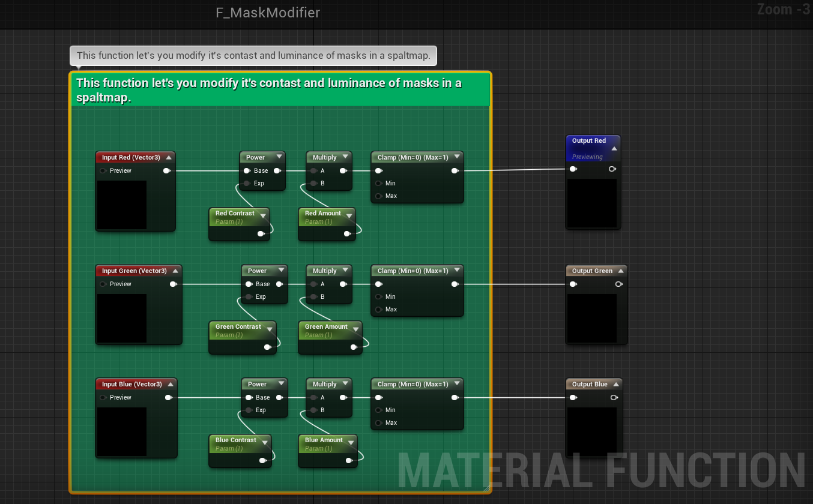Click the Base pin on red row Power
This screenshot has width=813, height=504.
(246, 171)
